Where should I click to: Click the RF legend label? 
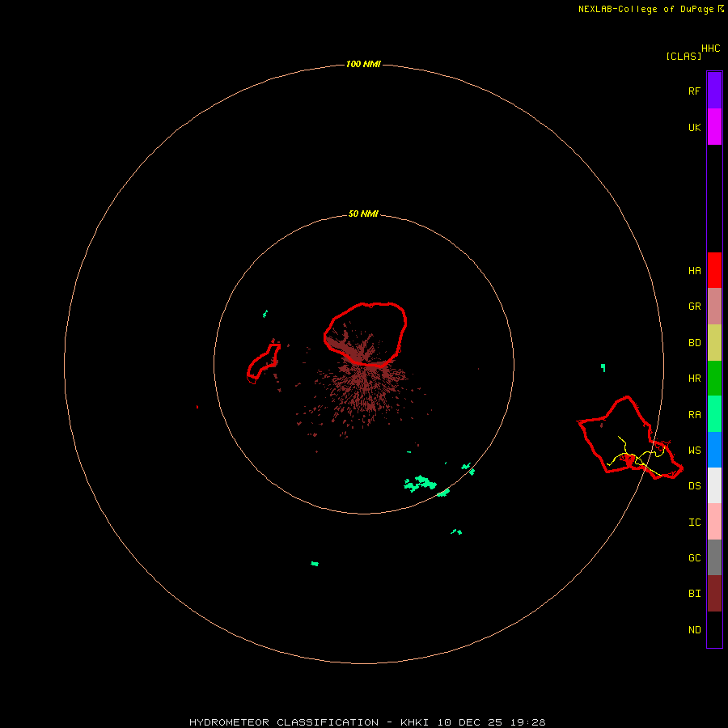[x=694, y=91]
